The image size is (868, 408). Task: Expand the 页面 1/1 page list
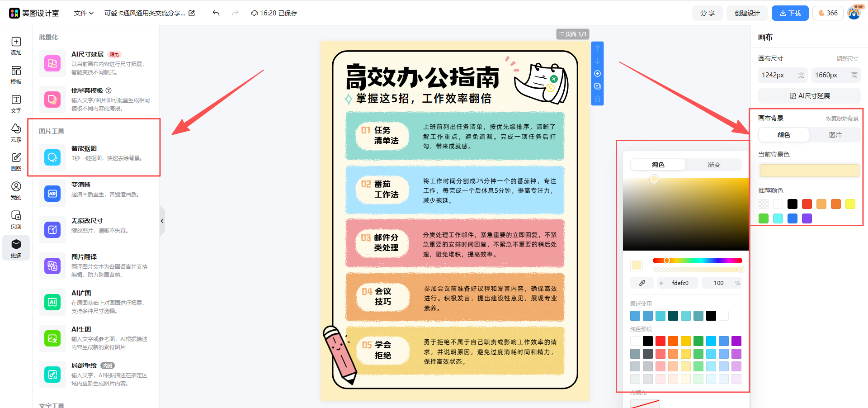(572, 34)
